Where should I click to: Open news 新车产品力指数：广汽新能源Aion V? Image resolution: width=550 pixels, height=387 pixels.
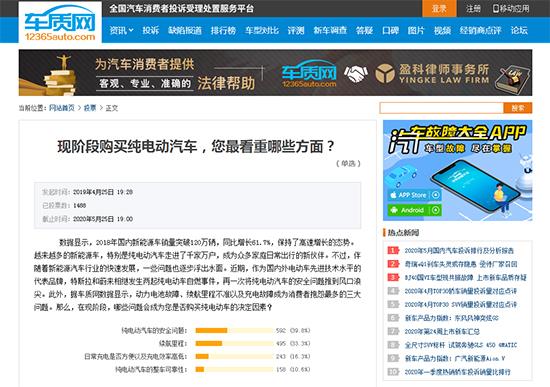[x=455, y=359]
